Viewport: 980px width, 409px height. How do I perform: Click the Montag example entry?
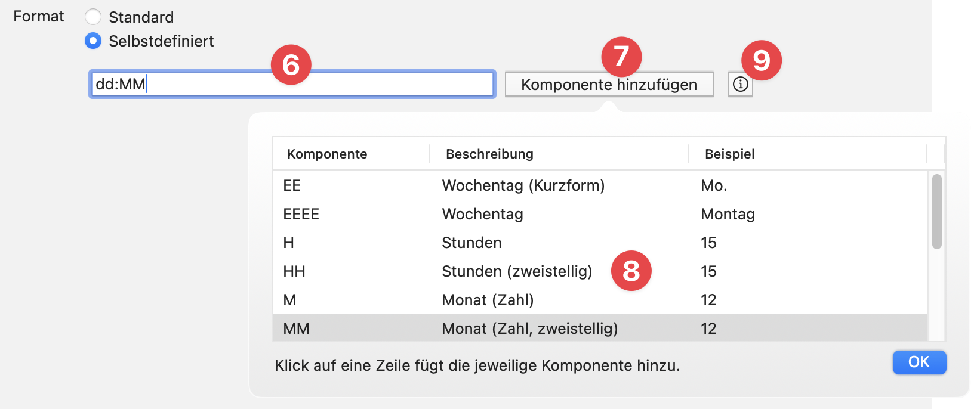[x=728, y=214]
